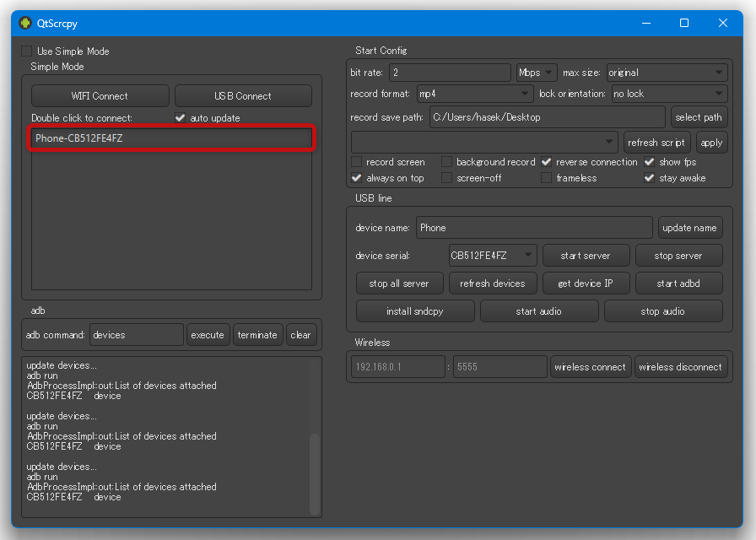Click the device name field
The image size is (756, 540).
click(534, 228)
